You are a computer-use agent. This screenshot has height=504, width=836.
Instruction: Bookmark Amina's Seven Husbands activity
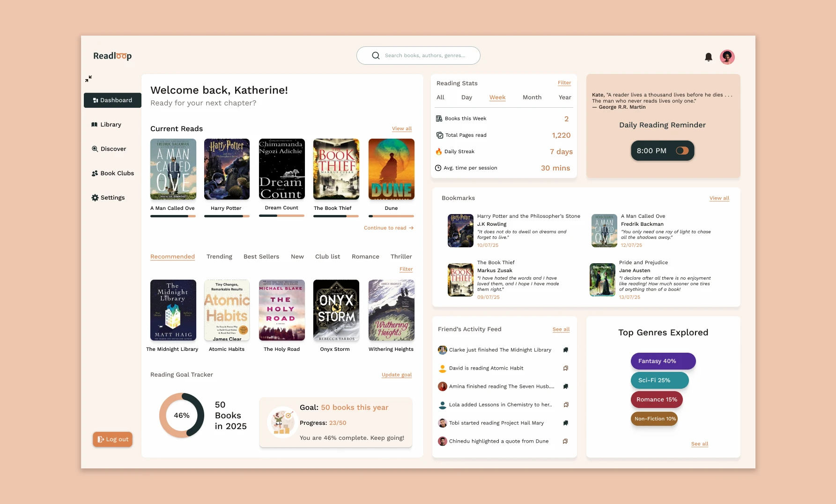tap(566, 386)
